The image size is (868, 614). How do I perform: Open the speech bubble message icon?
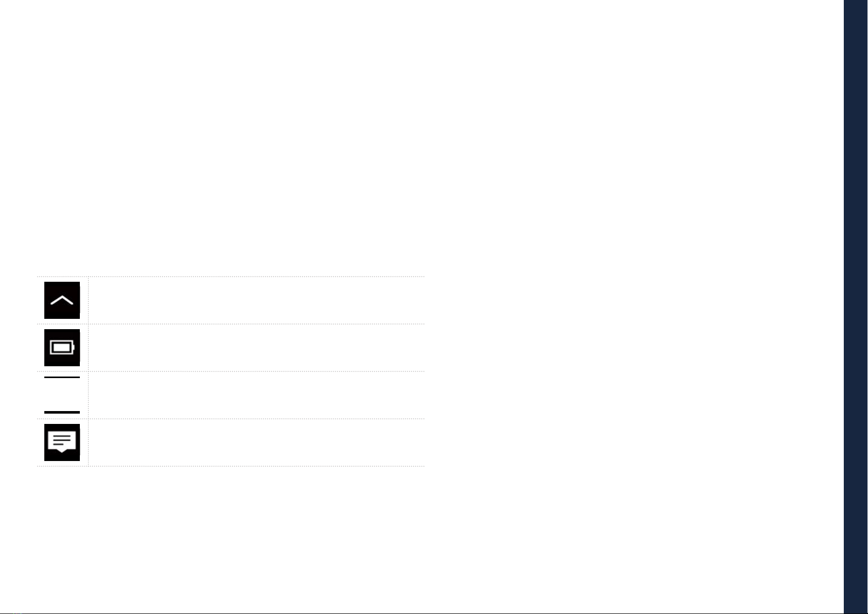(62, 442)
